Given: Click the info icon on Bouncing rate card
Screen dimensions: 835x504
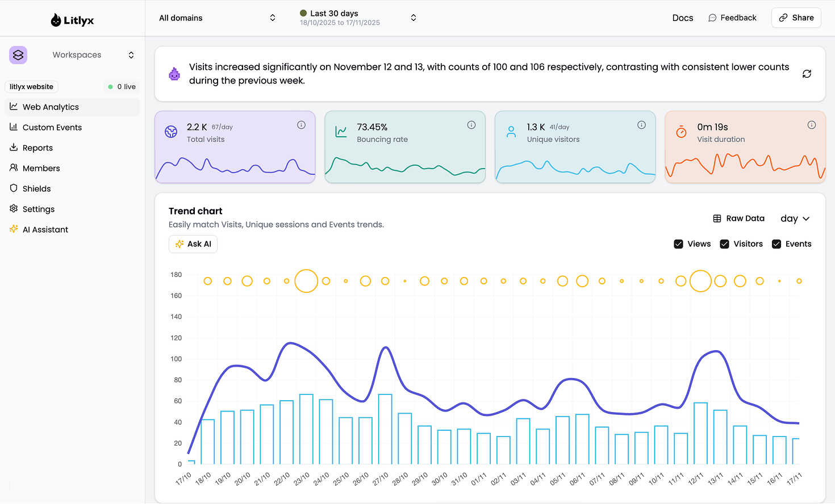Looking at the screenshot, I should [471, 125].
